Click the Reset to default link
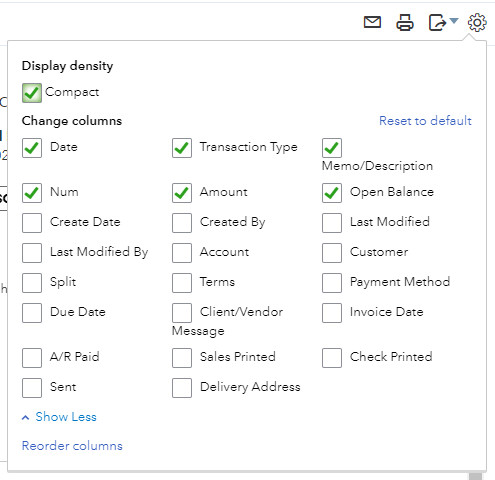The width and height of the screenshot is (495, 480). click(x=425, y=121)
